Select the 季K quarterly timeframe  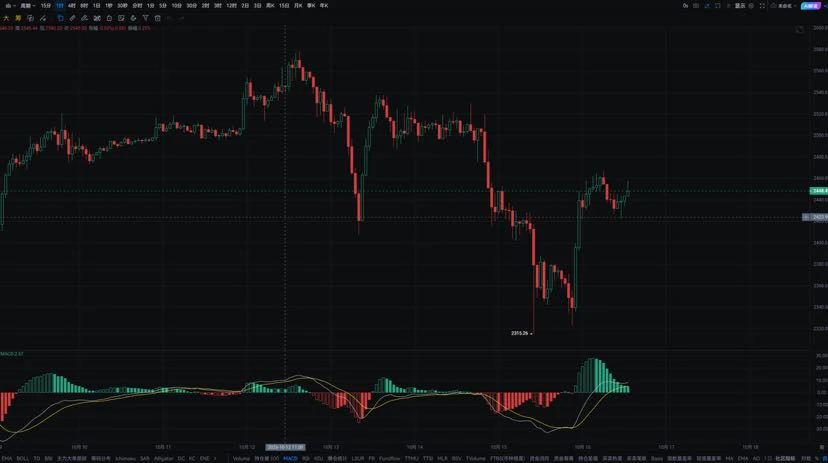click(311, 5)
